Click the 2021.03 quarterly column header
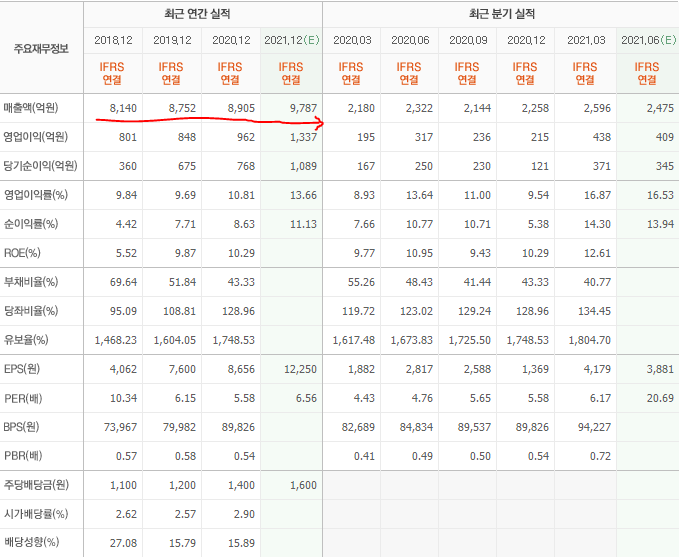Viewport: 683px width, 557px height. click(x=586, y=41)
